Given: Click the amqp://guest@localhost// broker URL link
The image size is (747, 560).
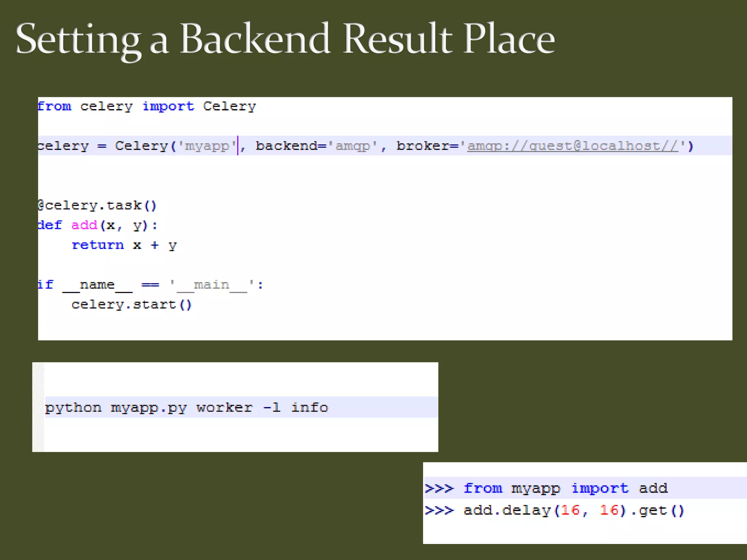Looking at the screenshot, I should coord(573,146).
